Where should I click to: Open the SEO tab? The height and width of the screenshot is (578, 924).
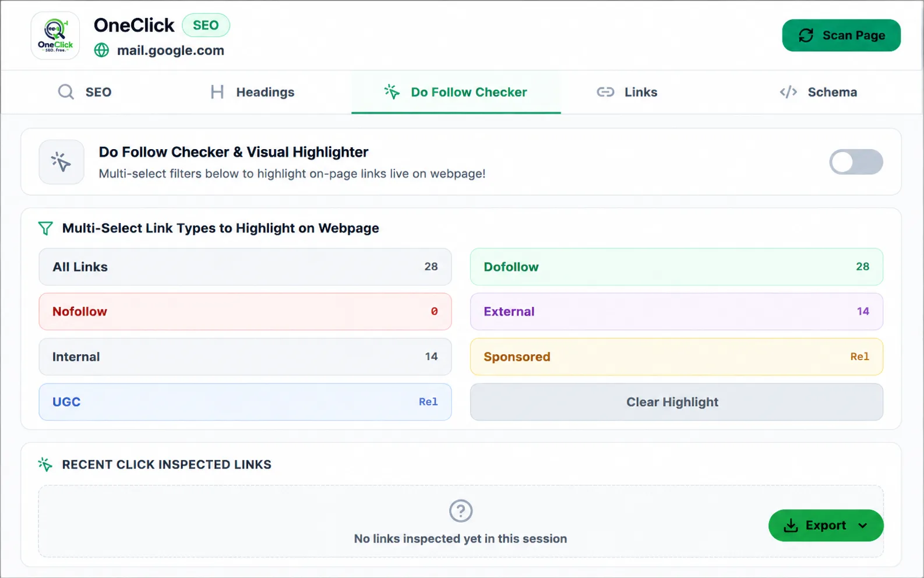tap(85, 92)
